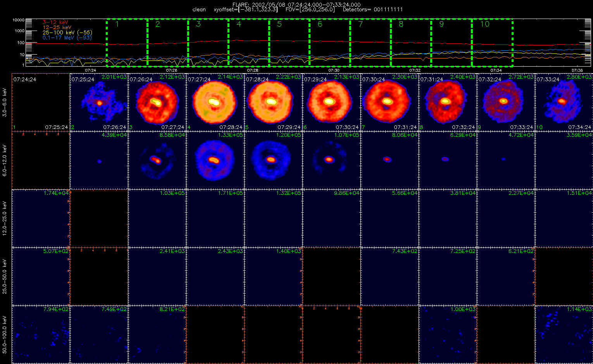Click the FLARE date and time title text
Screen dimensions: 593x364
tap(296, 5)
